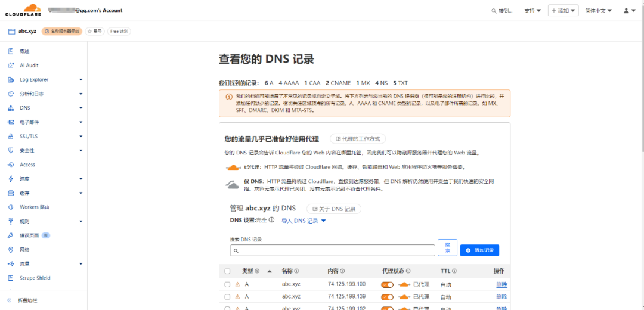Click the SSL/TLS padlock icon
644x310 pixels.
click(11, 137)
